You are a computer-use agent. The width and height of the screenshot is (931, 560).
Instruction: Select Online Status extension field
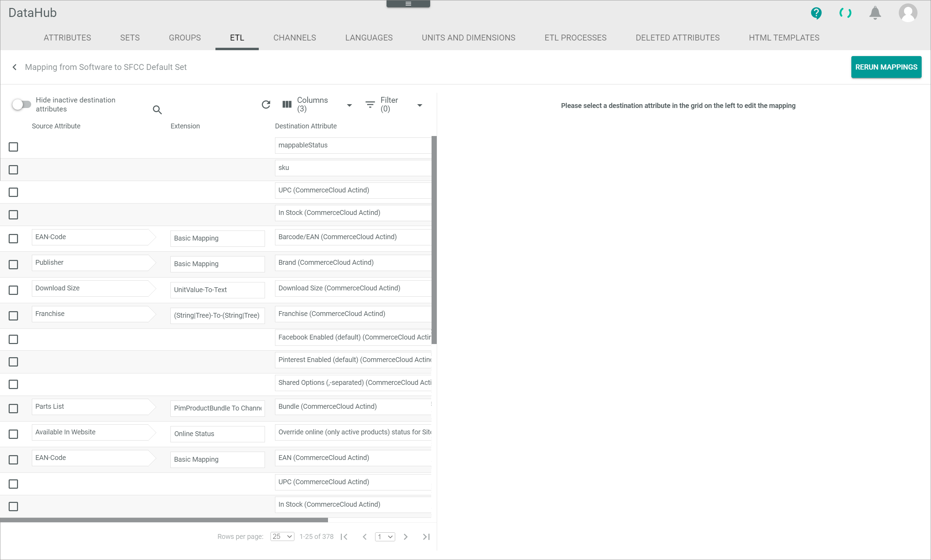point(218,434)
